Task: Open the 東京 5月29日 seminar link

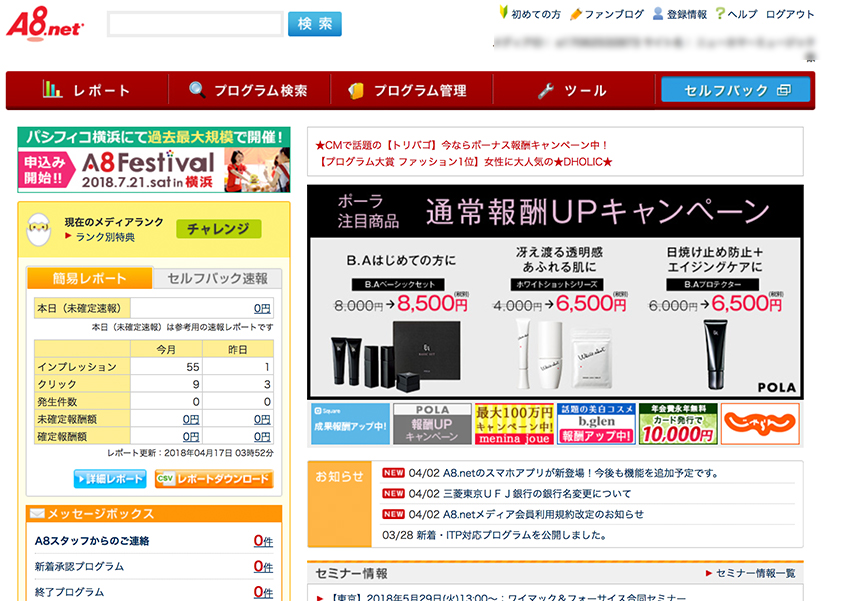Action: (508, 597)
